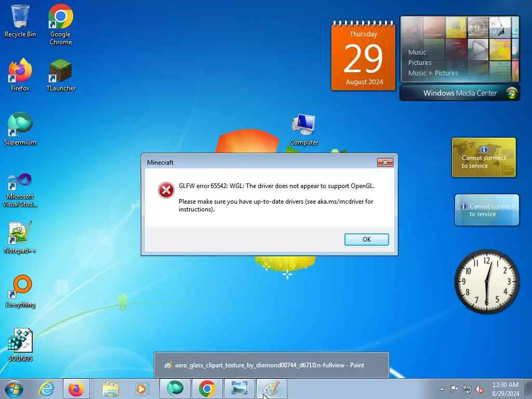Switch to Chrome on the taskbar

point(207,389)
